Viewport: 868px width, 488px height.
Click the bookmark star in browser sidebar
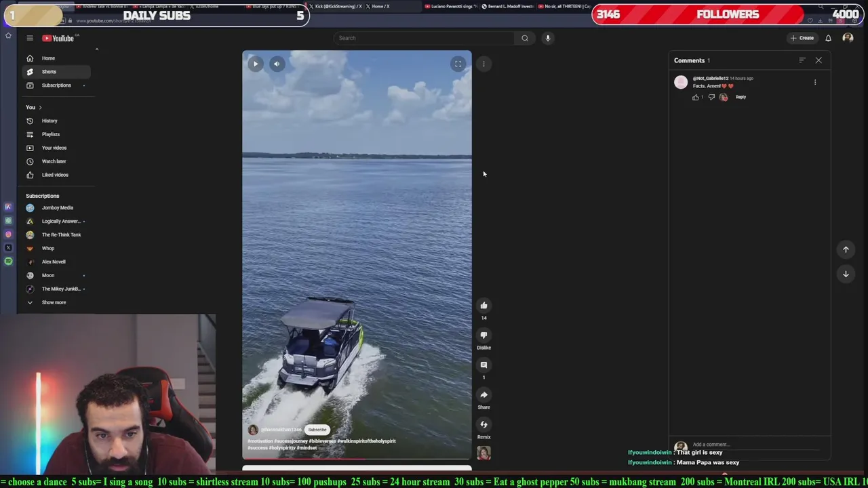pyautogui.click(x=8, y=36)
